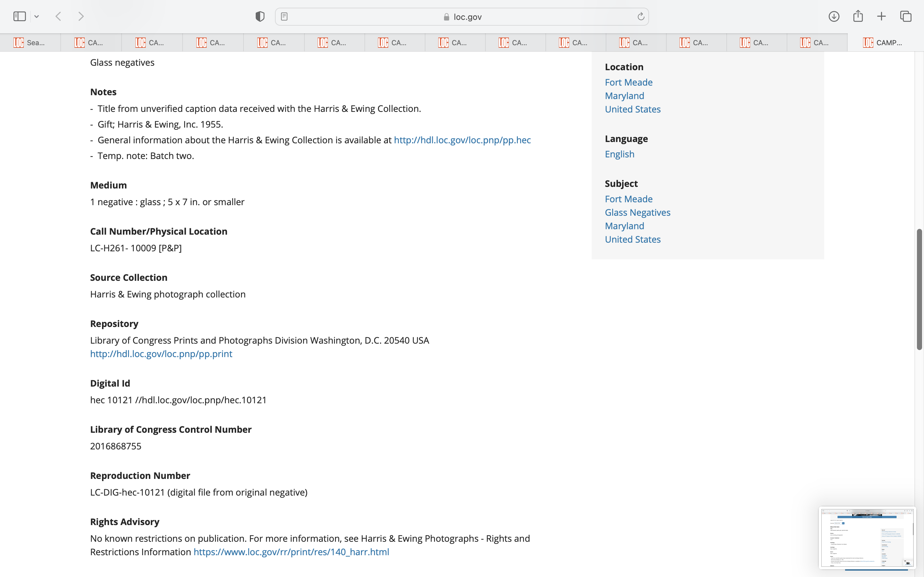Show Reader view icon in address bar
This screenshot has width=924, height=577.
pyautogui.click(x=284, y=16)
